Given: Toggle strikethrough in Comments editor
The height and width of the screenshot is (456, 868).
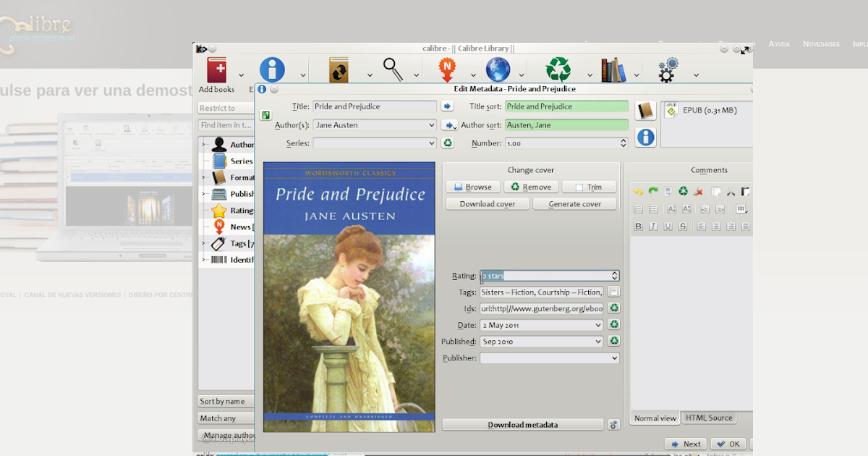Looking at the screenshot, I should pos(683,227).
